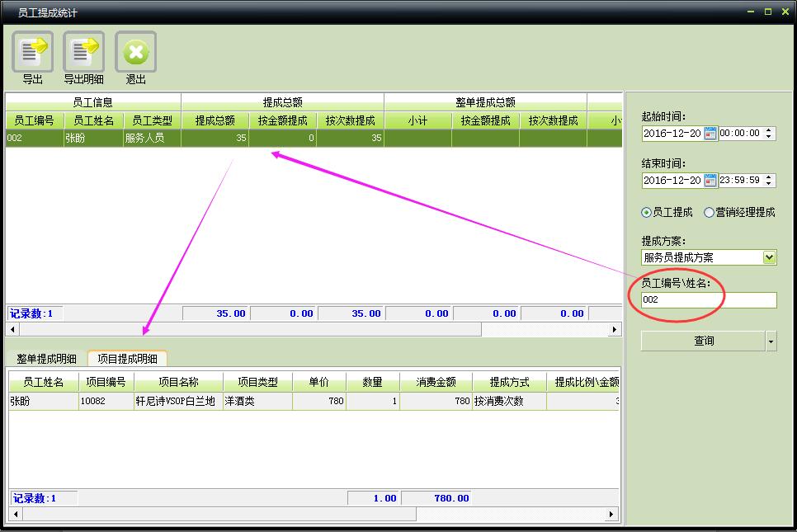This screenshot has height=532, width=797.
Task: Click the 员工编号\姓名 input field
Action: (x=709, y=299)
